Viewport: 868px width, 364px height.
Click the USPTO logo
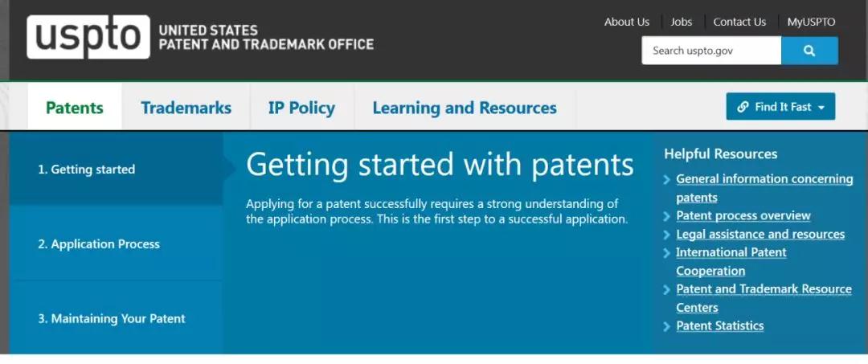click(88, 37)
